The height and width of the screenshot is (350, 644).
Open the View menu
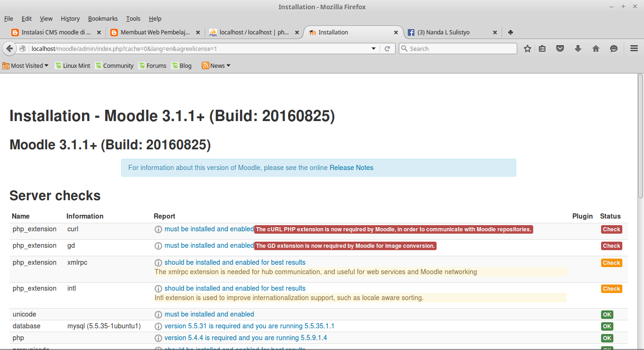(46, 19)
